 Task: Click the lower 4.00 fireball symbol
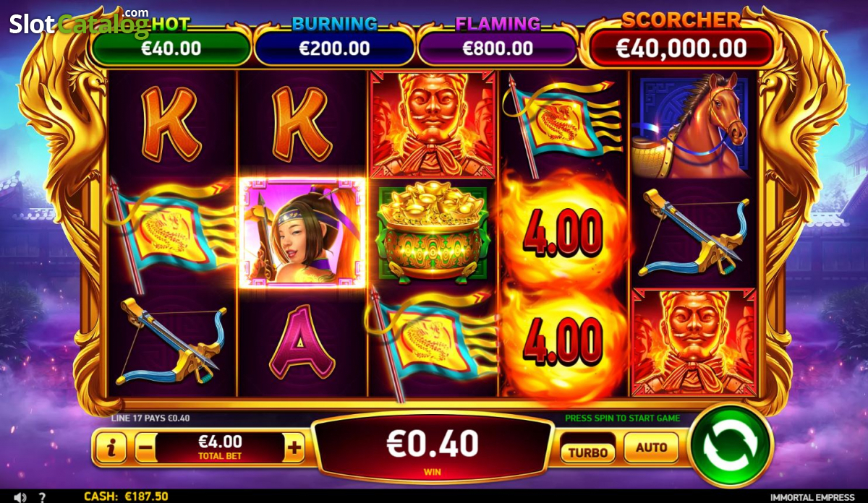click(563, 340)
